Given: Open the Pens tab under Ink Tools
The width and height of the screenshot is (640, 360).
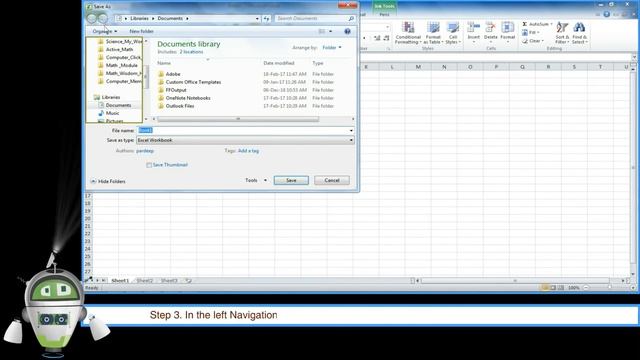Looking at the screenshot, I should click(384, 15).
